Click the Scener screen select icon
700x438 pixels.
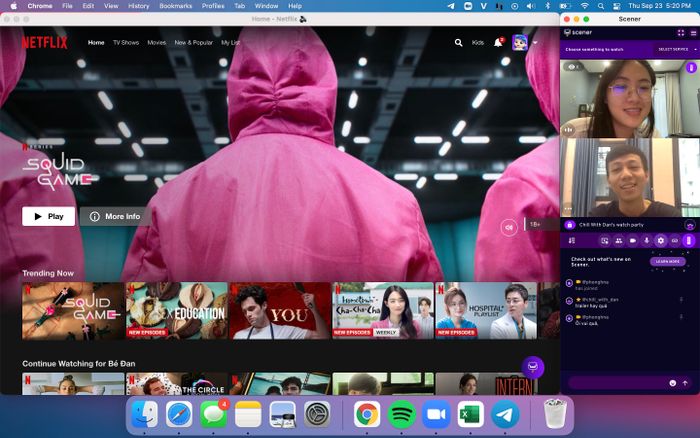pos(604,241)
